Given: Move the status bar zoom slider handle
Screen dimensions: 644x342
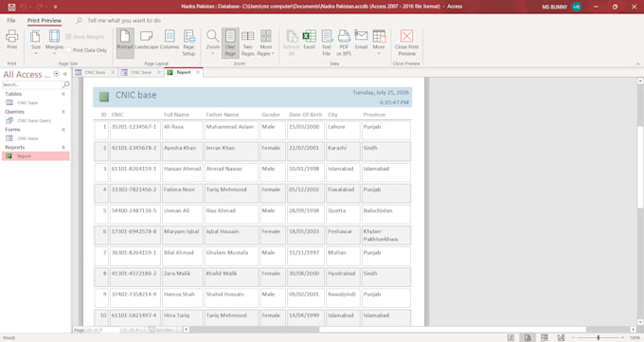Looking at the screenshot, I should 598,337.
